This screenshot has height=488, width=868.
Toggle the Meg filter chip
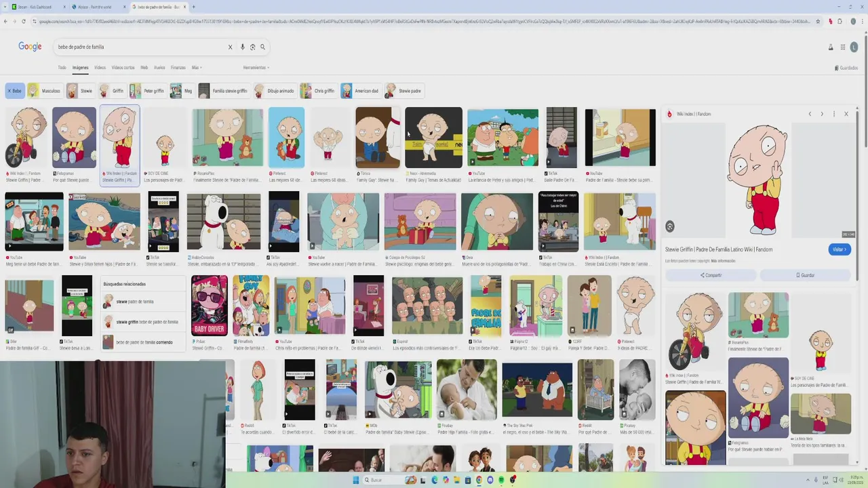point(182,91)
